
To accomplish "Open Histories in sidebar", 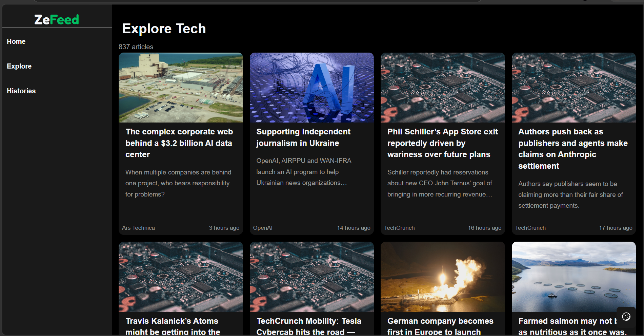I will click(21, 91).
